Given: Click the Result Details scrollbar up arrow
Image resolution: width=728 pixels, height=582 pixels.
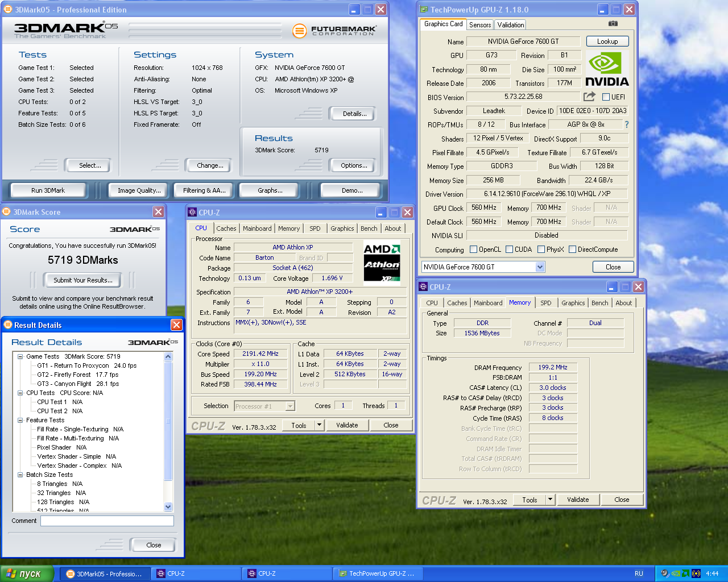Looking at the screenshot, I should (x=168, y=357).
